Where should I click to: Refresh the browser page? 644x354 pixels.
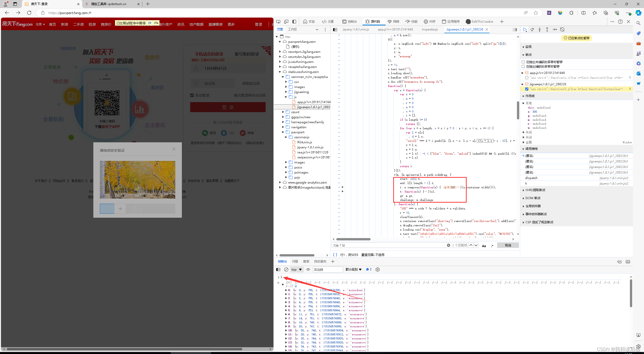point(29,13)
